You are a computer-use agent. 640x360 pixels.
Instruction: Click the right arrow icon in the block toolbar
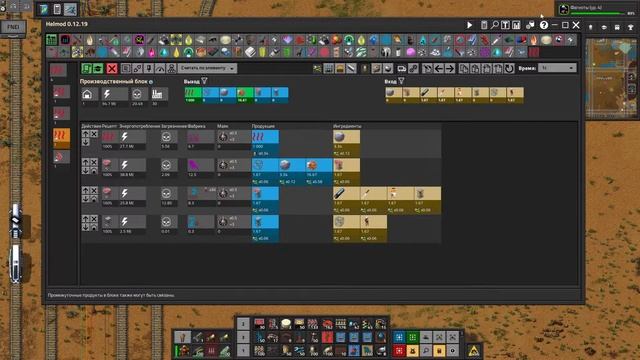point(449,68)
